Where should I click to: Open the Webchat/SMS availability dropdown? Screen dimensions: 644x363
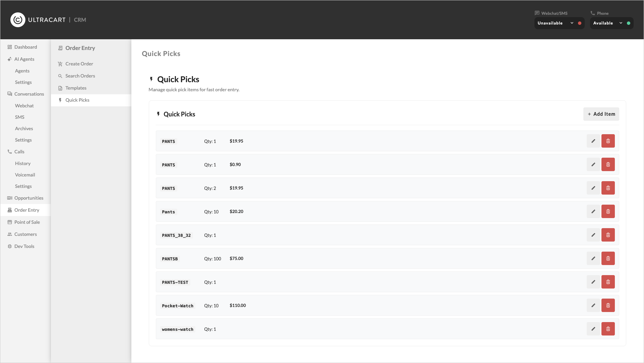coord(559,23)
